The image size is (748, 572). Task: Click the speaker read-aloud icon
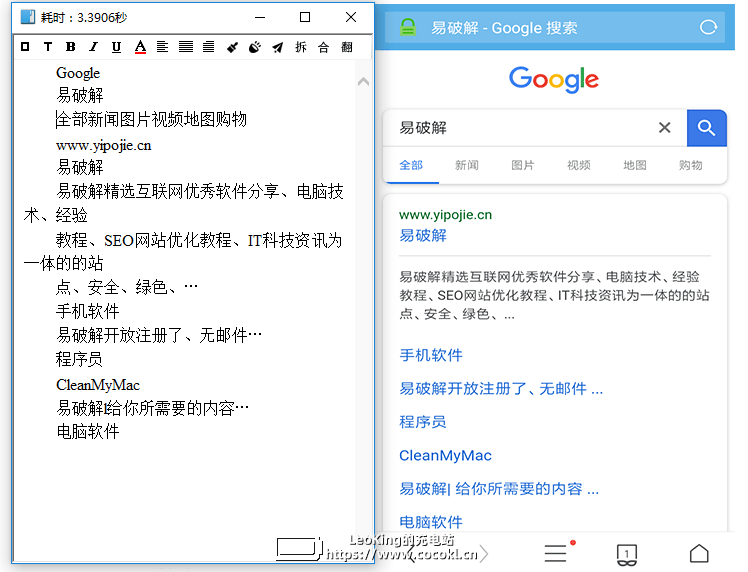[x=255, y=47]
